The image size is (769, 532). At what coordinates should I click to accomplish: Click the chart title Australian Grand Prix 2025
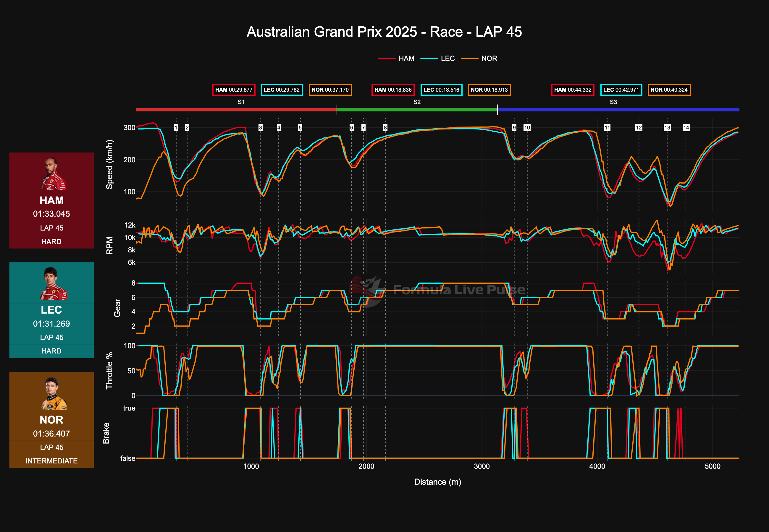(x=384, y=32)
